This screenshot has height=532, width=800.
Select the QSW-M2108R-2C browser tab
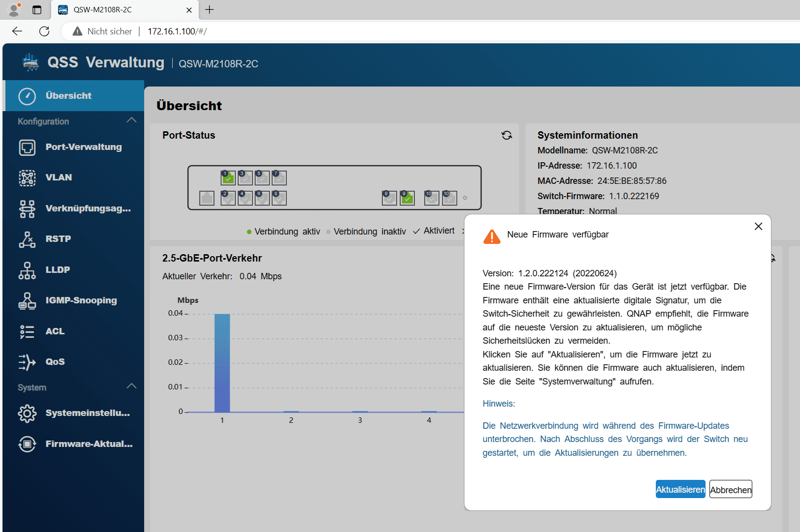tap(125, 10)
